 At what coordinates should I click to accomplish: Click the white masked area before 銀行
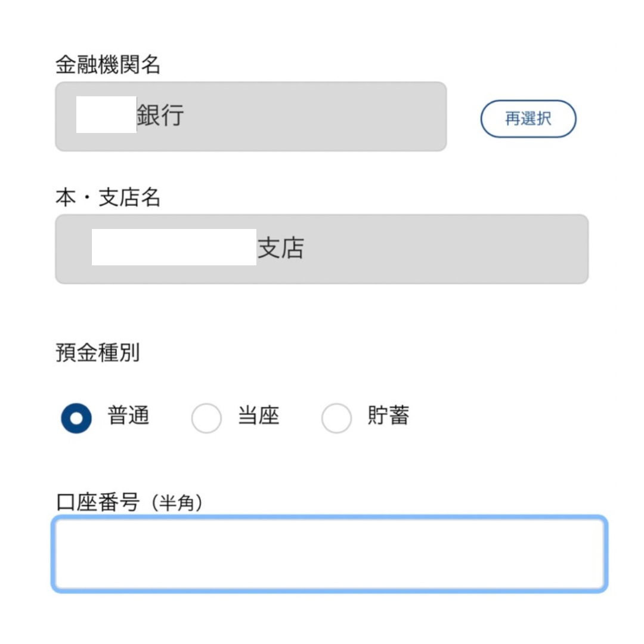coord(106,114)
